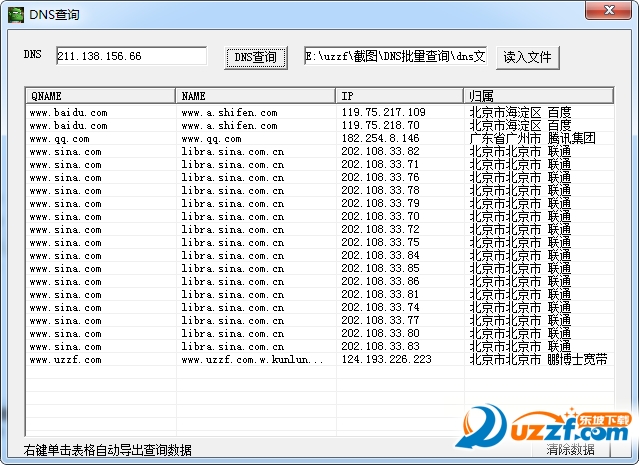The height and width of the screenshot is (465, 639).
Task: Select row with IP 202.108.33.76
Action: 320,177
